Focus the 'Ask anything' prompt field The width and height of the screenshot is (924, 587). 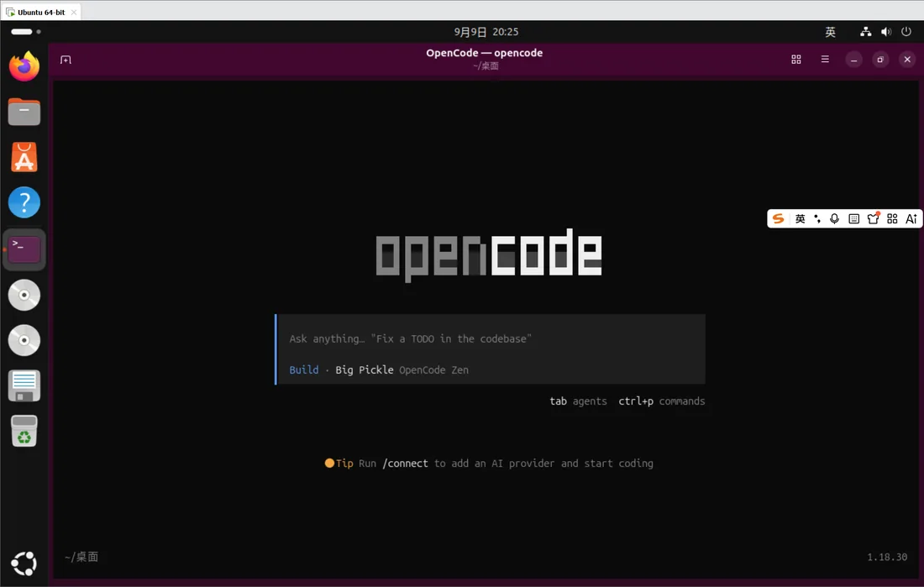coord(491,339)
